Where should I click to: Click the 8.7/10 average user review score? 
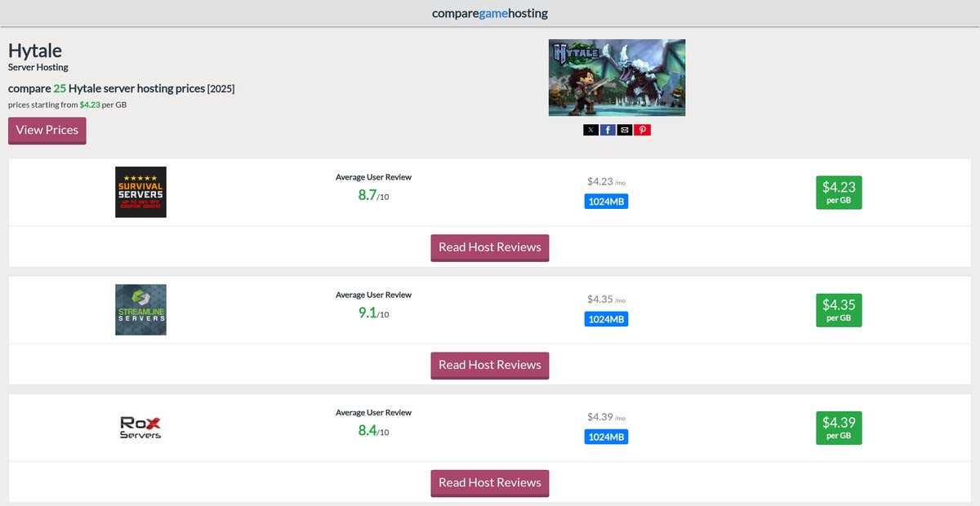click(373, 195)
